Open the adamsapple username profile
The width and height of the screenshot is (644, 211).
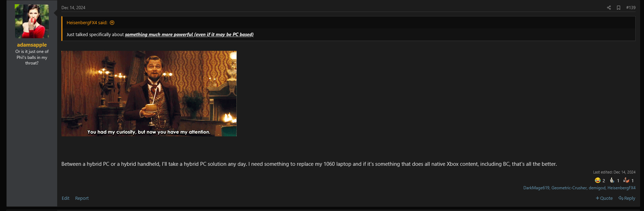pyautogui.click(x=32, y=45)
